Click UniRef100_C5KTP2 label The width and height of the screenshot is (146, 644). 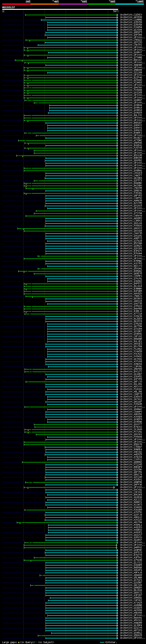point(131,45)
